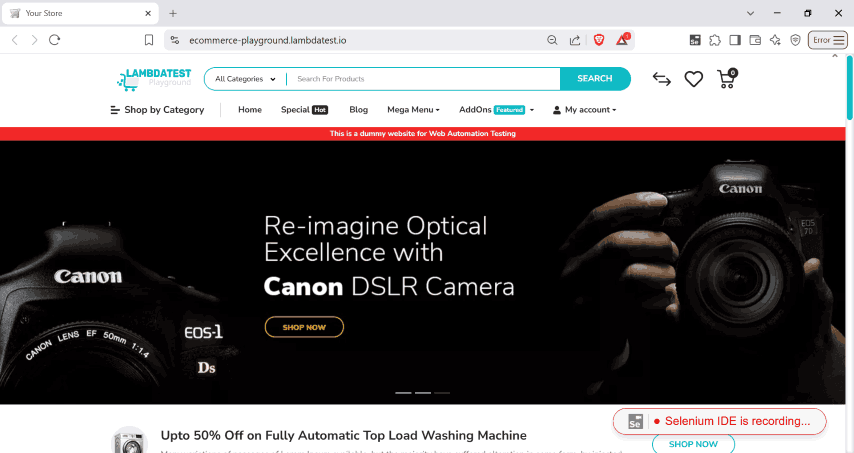Reload the current page
Image resolution: width=854 pixels, height=453 pixels.
pyautogui.click(x=54, y=40)
